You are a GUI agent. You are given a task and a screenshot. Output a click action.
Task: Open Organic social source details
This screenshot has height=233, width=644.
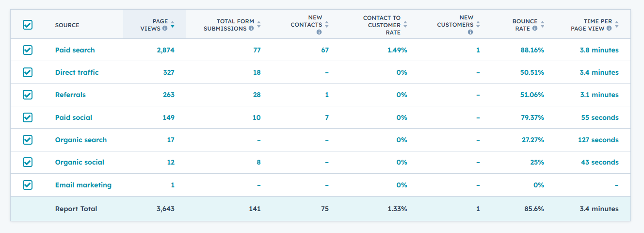(x=80, y=162)
